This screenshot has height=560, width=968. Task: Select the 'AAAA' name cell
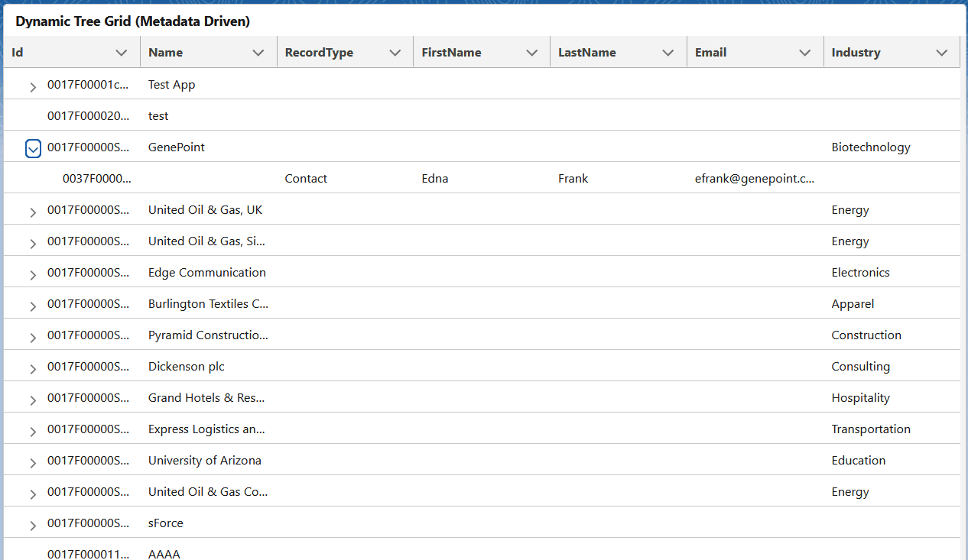(164, 554)
